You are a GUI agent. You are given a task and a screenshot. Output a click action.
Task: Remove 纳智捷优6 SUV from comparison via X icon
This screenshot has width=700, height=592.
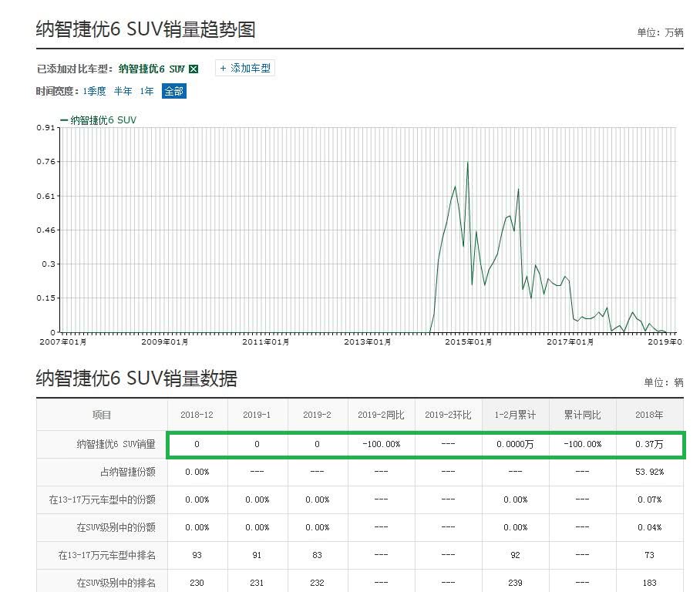click(194, 69)
